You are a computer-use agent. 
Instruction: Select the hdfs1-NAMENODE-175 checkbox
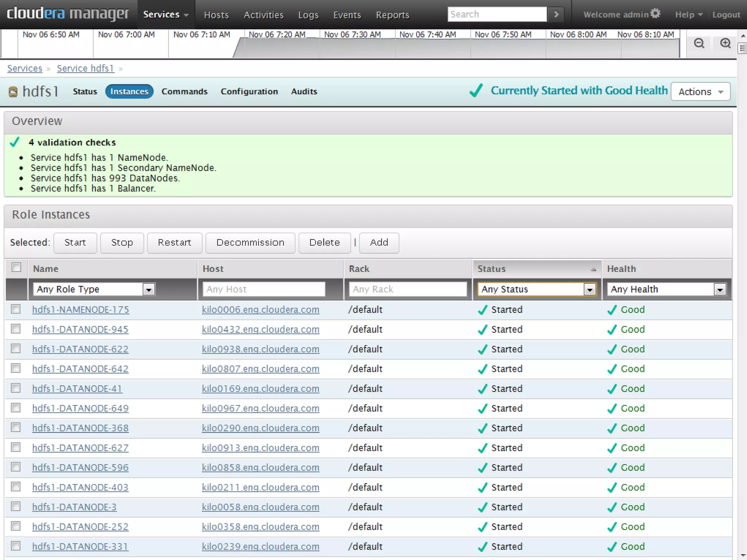tap(16, 309)
